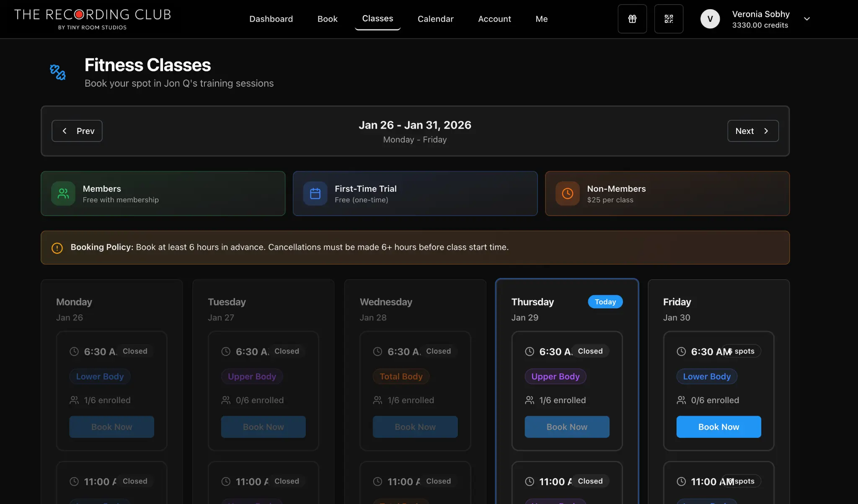Click the green Members people icon
Image resolution: width=858 pixels, height=504 pixels.
63,193
